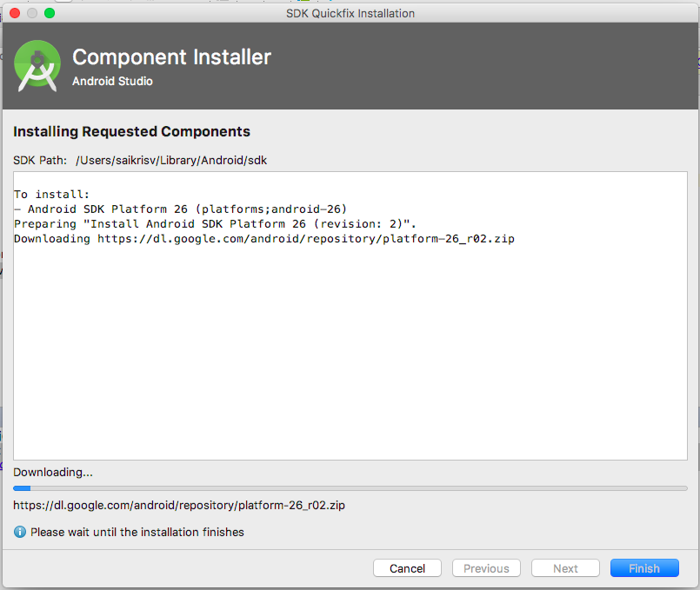Click the blue info icon beside wait message
This screenshot has height=590, width=700.
coord(20,532)
